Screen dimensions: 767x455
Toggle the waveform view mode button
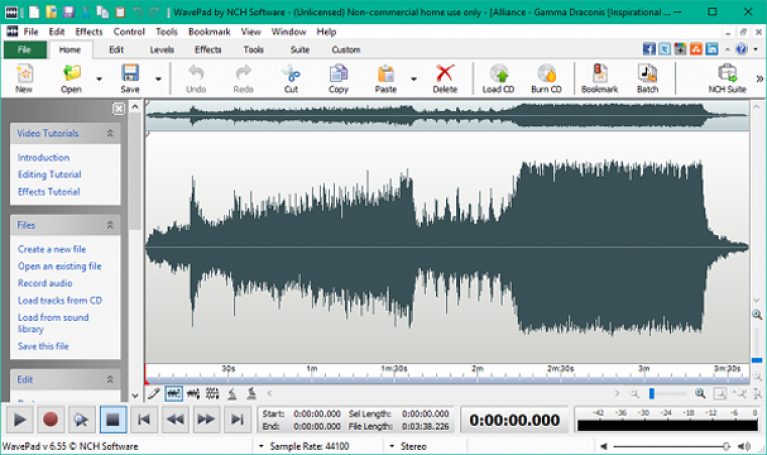point(174,393)
